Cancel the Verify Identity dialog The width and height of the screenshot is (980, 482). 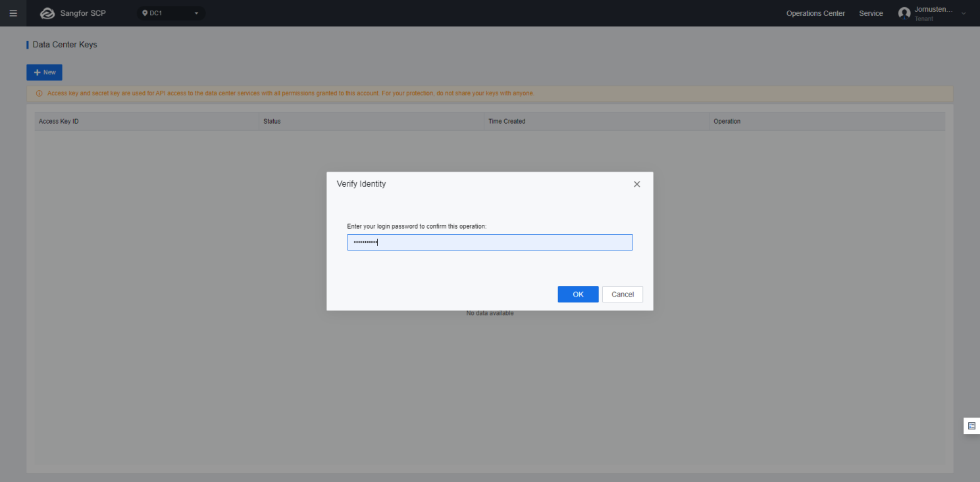click(623, 294)
